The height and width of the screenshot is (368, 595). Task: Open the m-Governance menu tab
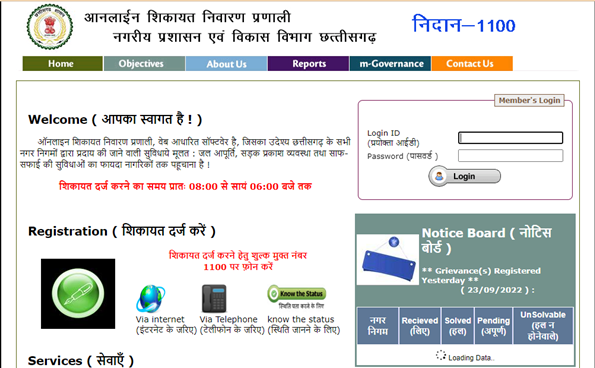click(390, 64)
